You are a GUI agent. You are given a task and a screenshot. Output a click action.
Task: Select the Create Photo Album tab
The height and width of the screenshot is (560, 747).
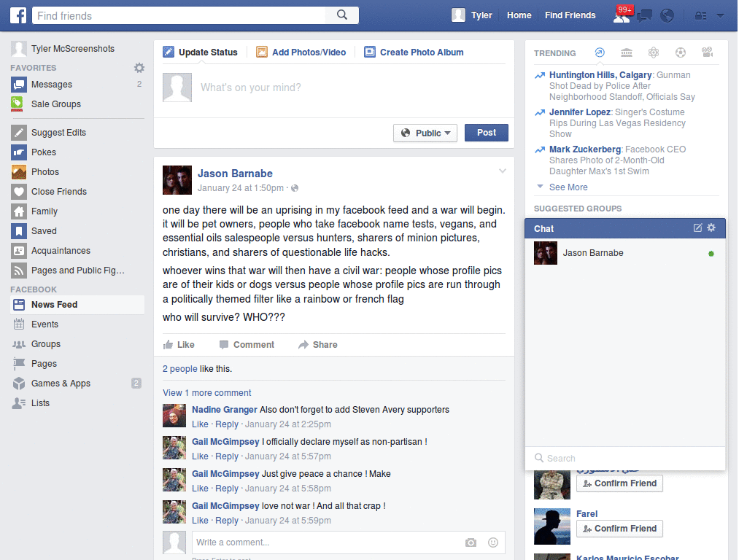click(414, 52)
